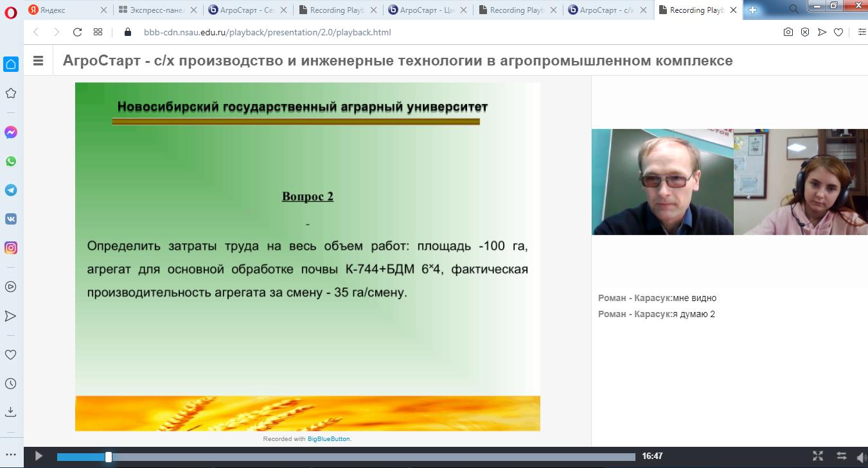
Task: Toggle fullscreen mode for the playback
Action: [818, 456]
